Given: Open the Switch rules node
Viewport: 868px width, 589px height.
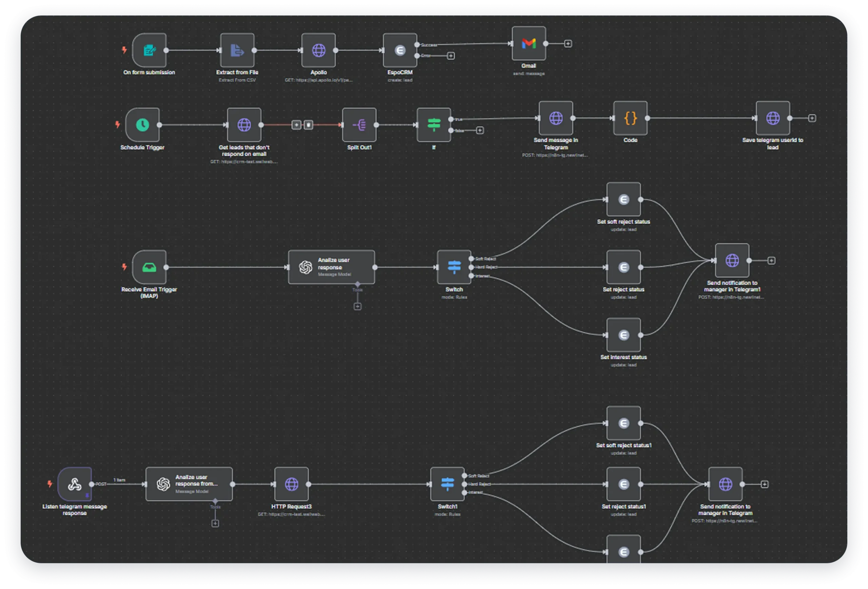Looking at the screenshot, I should (x=454, y=267).
